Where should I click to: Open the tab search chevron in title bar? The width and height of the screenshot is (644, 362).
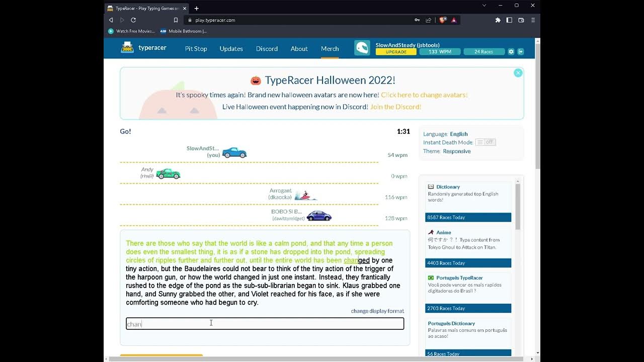(484, 6)
